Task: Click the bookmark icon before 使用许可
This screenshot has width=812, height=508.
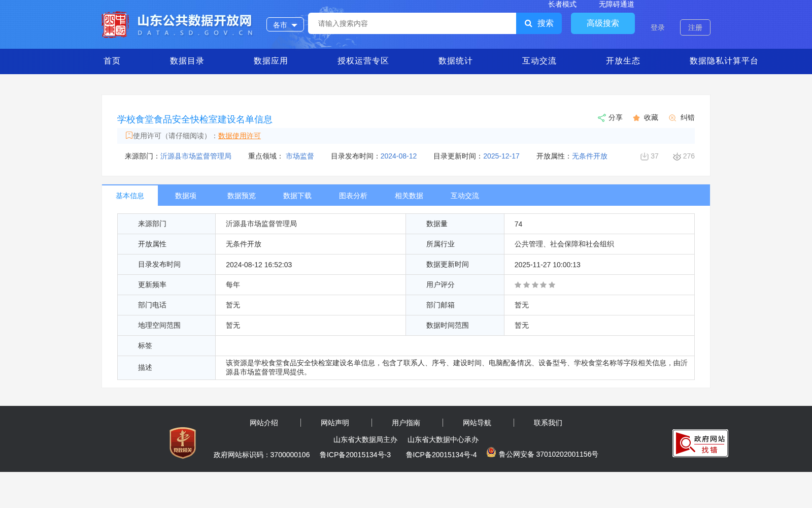Action: (129, 135)
